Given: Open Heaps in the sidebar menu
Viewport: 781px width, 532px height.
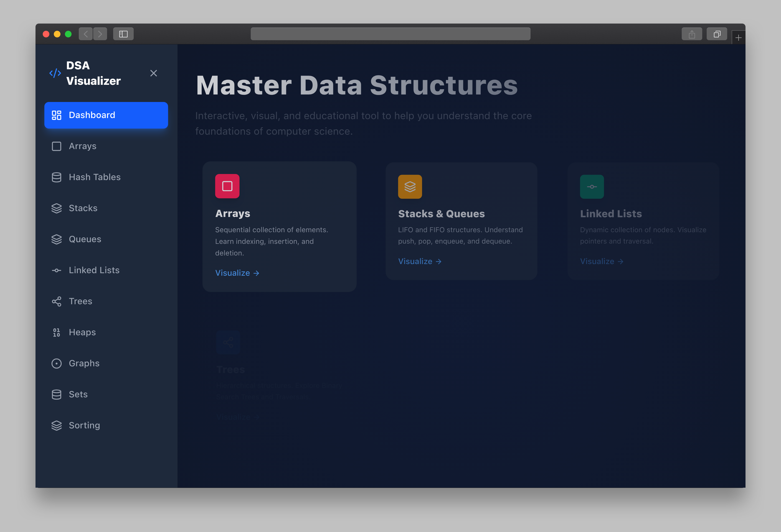Looking at the screenshot, I should point(106,332).
